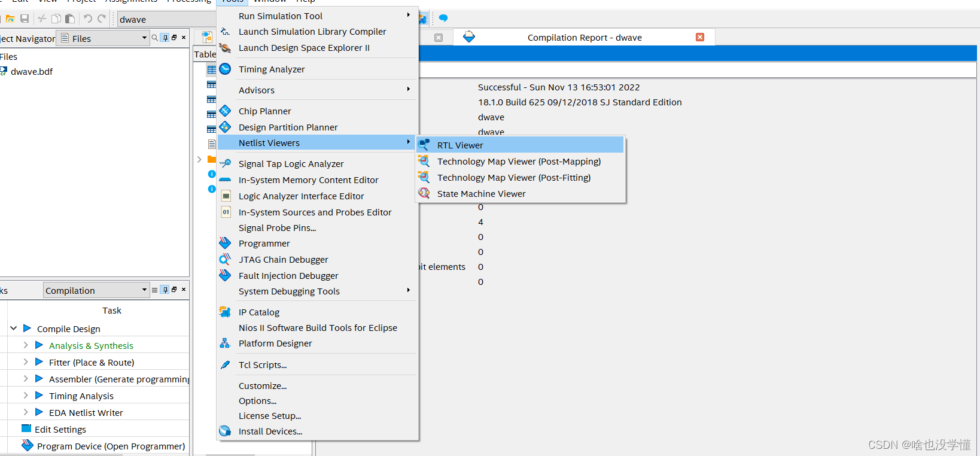The height and width of the screenshot is (456, 980).
Task: Open the Tasks Compilation dropdown
Action: pos(96,290)
